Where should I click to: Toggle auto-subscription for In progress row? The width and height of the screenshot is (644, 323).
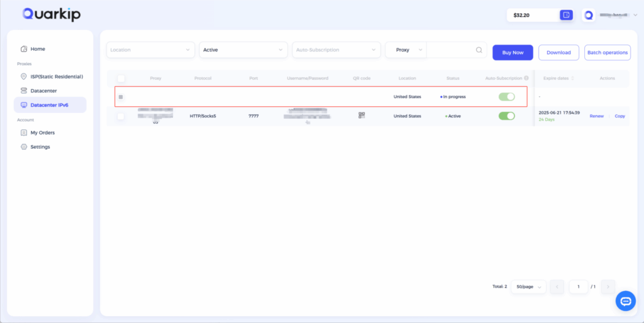(506, 97)
